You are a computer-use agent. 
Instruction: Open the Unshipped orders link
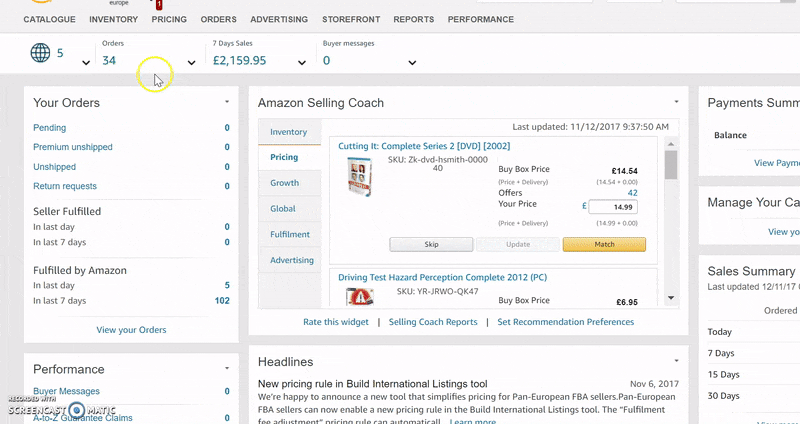tap(55, 167)
